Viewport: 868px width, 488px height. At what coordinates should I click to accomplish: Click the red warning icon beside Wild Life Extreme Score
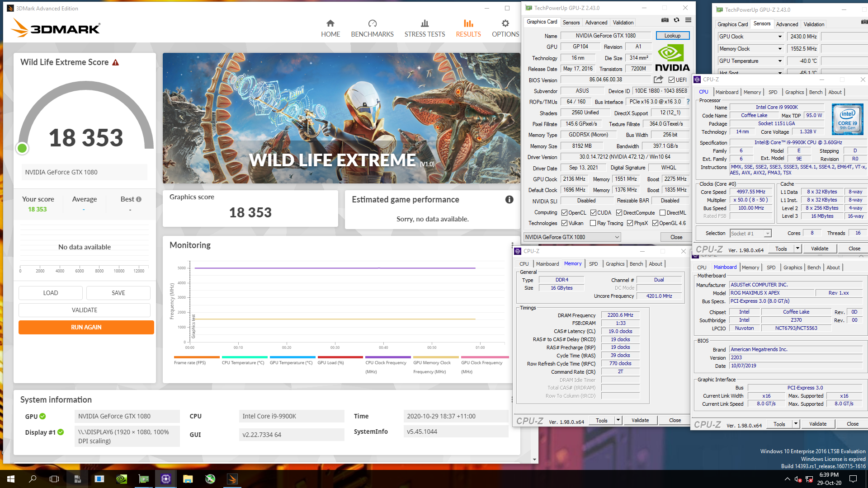[x=116, y=62]
